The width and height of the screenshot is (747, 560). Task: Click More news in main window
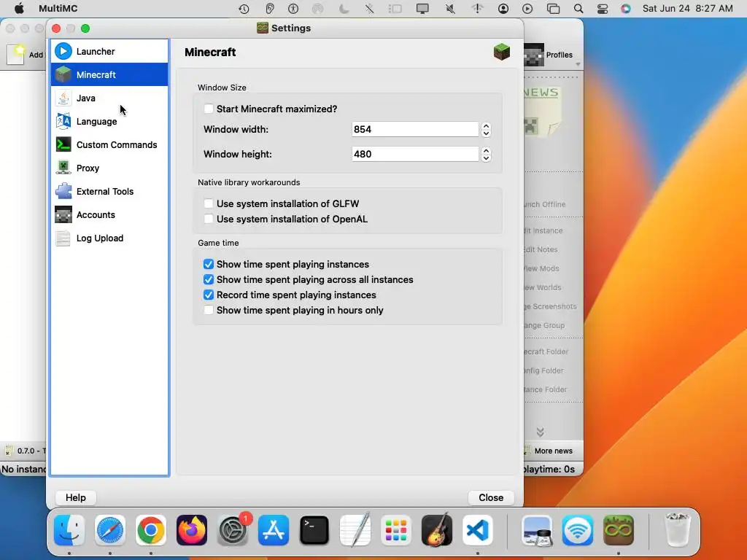[553, 451]
